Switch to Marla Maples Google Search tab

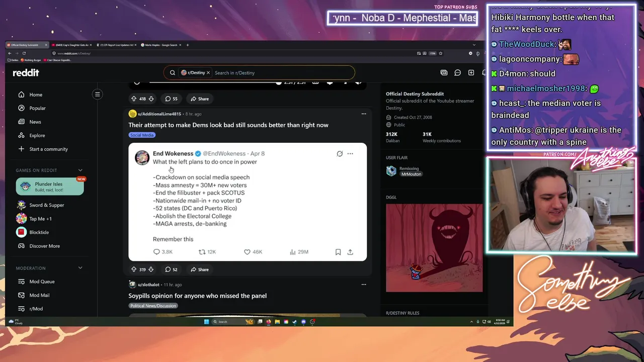pos(161,45)
